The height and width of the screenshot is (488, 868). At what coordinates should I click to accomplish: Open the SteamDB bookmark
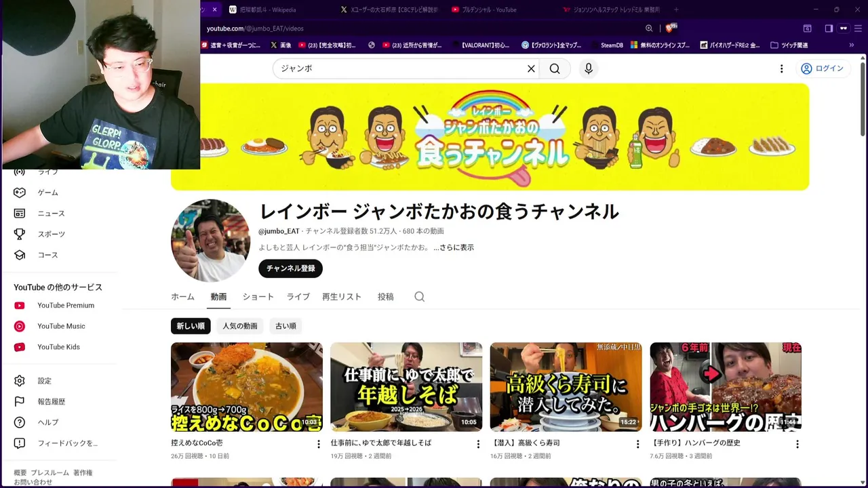606,45
